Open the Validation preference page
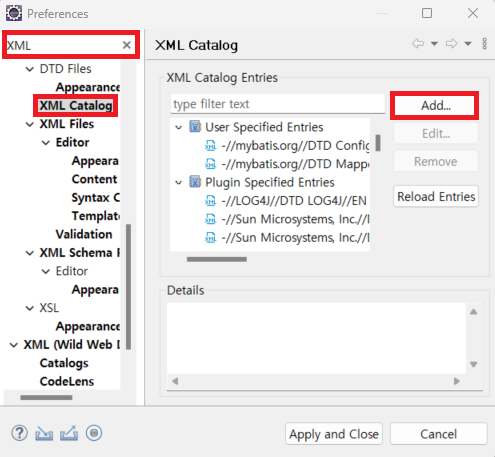 pos(84,234)
